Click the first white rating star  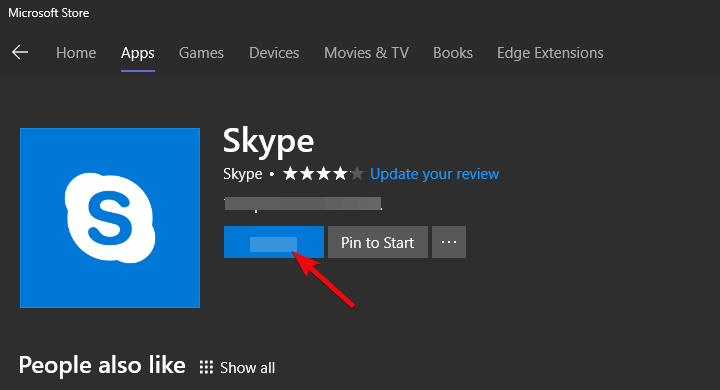tap(290, 174)
